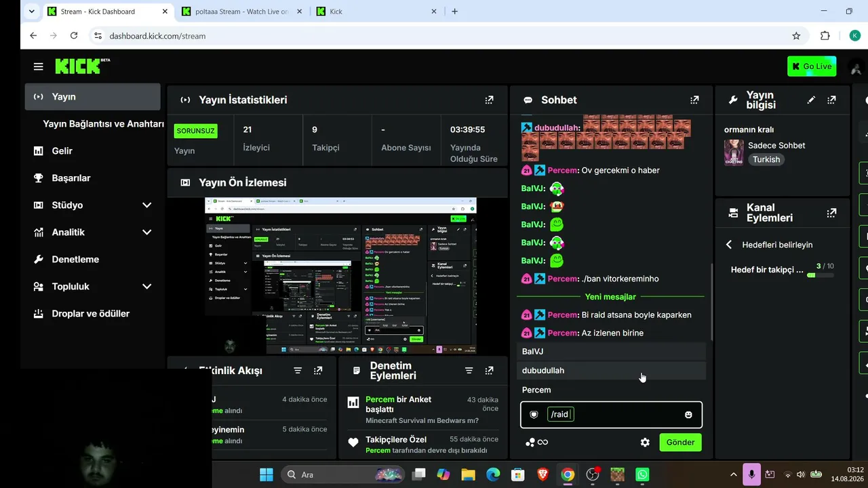868x488 pixels.
Task: Open the profile avatar in header
Action: point(856,66)
